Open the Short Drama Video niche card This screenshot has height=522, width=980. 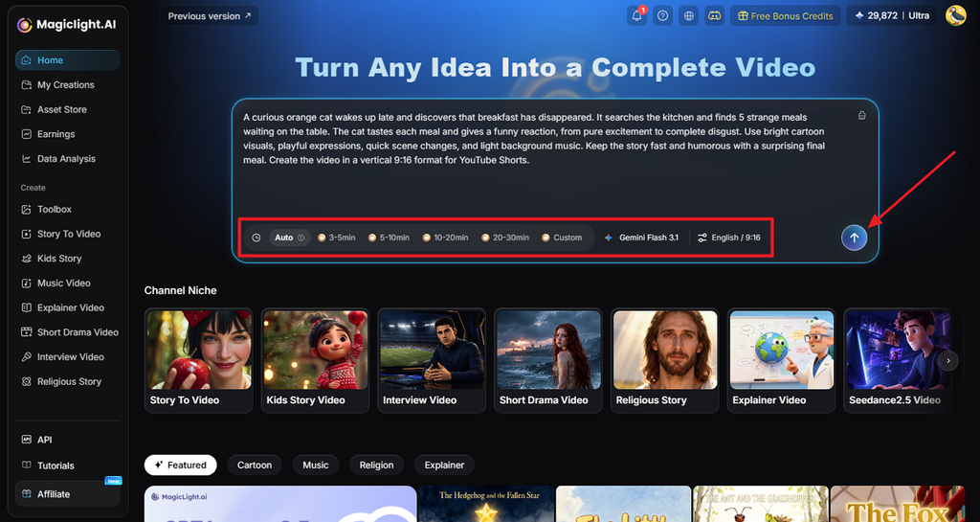(x=548, y=361)
